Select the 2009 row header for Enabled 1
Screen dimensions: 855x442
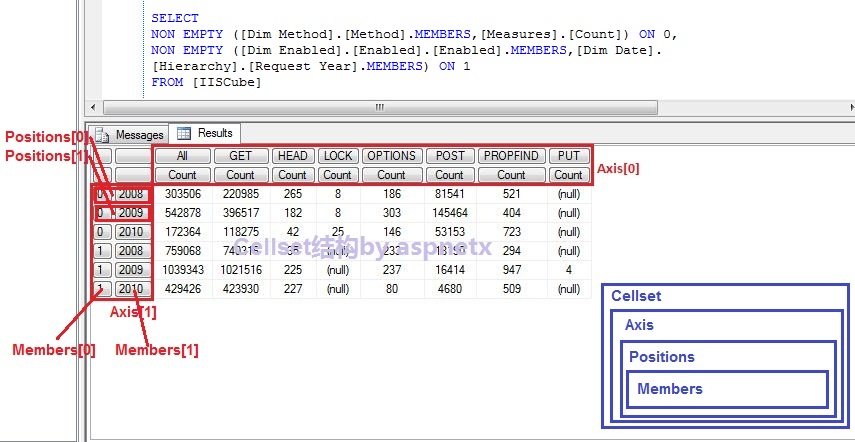click(132, 270)
